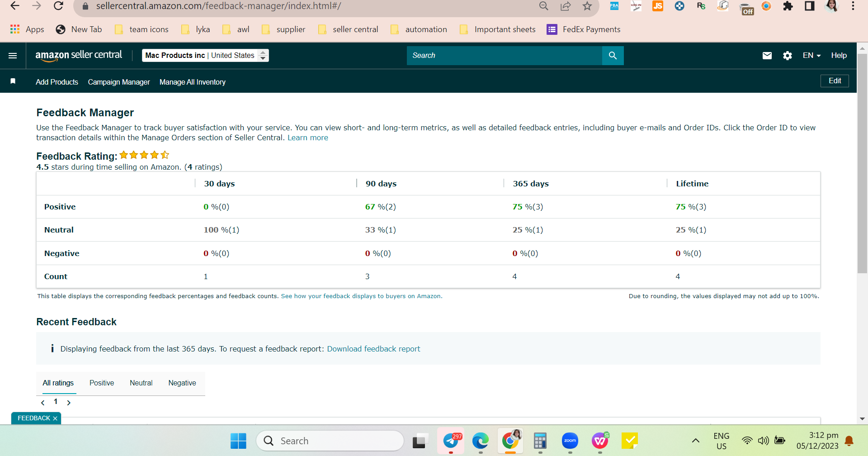Viewport: 868px width, 456px height.
Task: Reload the page
Action: [x=58, y=6]
